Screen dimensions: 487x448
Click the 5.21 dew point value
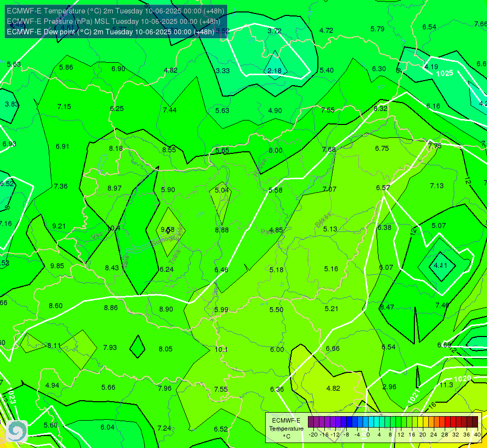[x=331, y=309]
